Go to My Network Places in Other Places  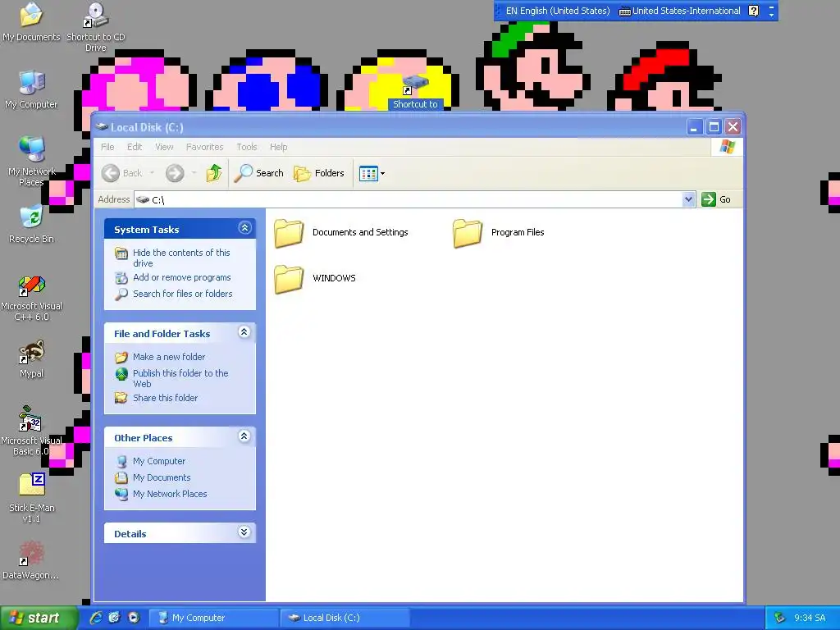pos(170,494)
